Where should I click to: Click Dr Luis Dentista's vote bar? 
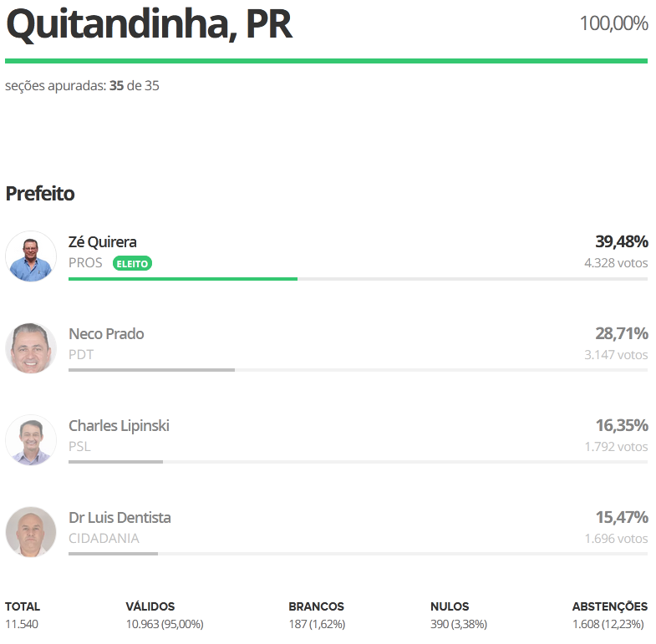click(x=113, y=554)
